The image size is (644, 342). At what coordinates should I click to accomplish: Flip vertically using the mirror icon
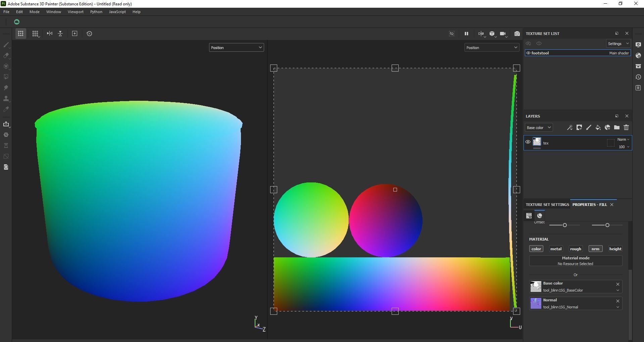(60, 34)
